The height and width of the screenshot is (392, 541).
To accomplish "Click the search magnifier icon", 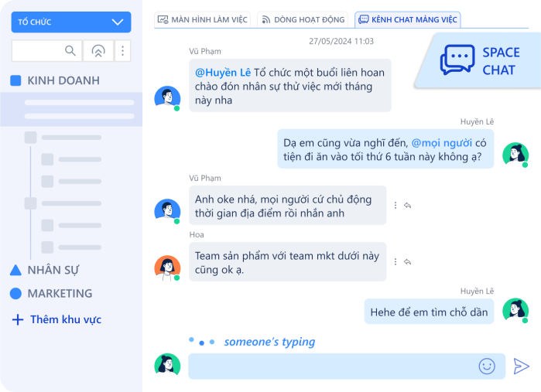I will pos(70,51).
